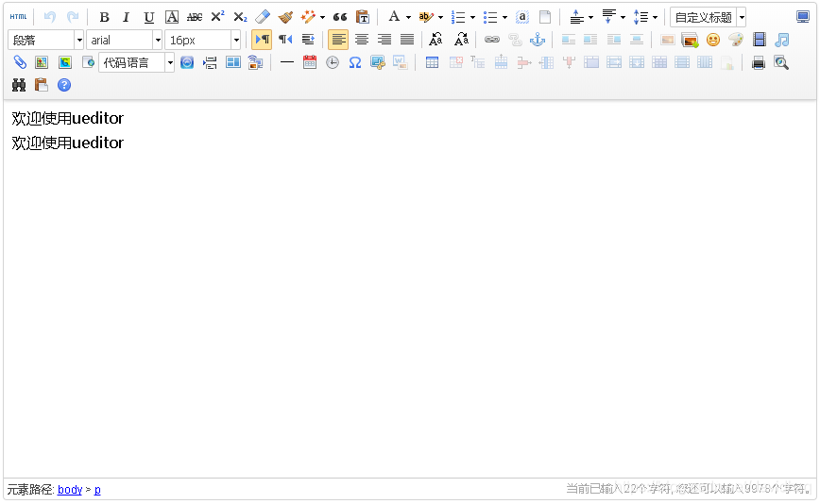This screenshot has height=504, width=820.
Task: Toggle underline formatting
Action: point(149,17)
